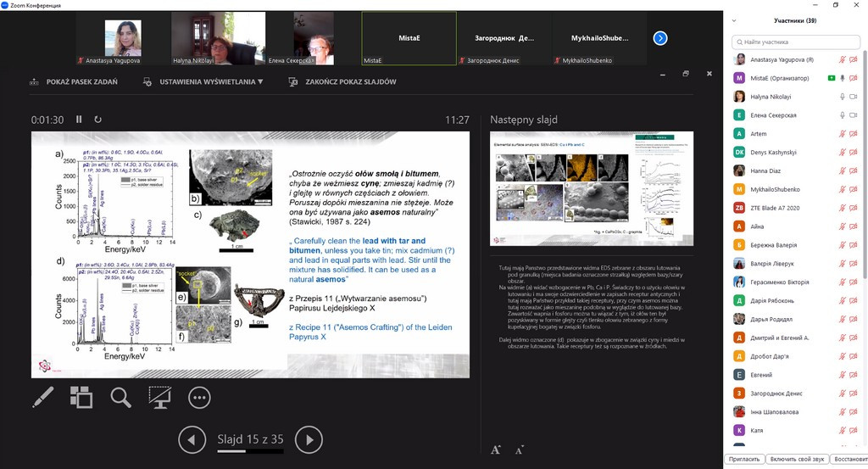
Task: Restart the presentation timer
Action: click(x=98, y=120)
